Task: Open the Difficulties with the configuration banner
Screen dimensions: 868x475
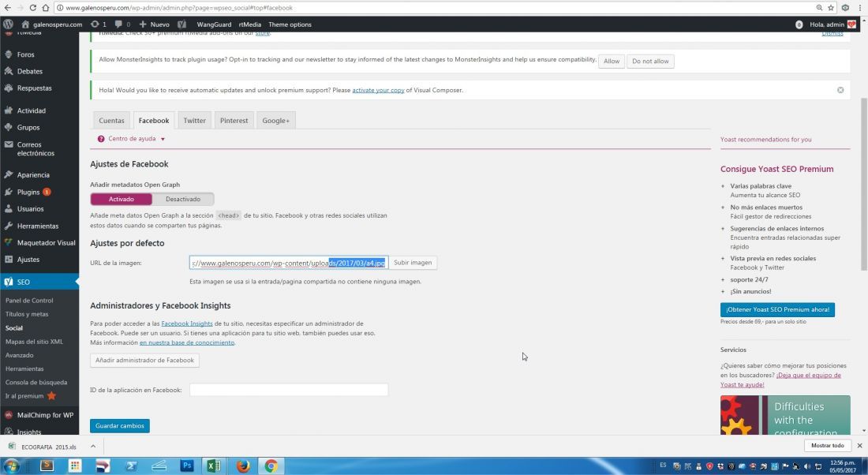Action: tap(785, 415)
